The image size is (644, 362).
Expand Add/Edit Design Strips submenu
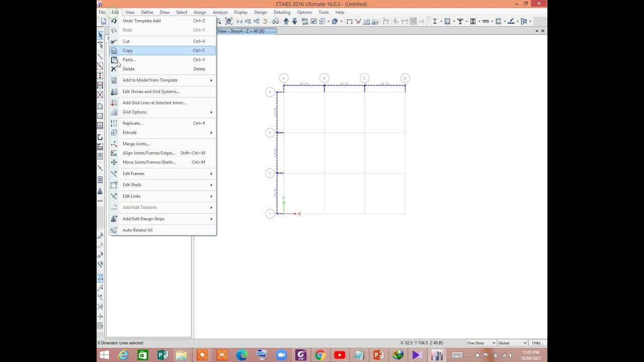[x=163, y=219]
